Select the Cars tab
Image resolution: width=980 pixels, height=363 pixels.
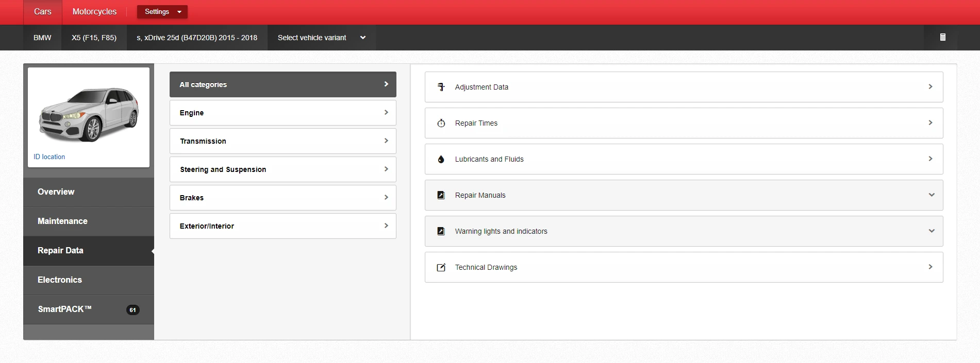43,12
